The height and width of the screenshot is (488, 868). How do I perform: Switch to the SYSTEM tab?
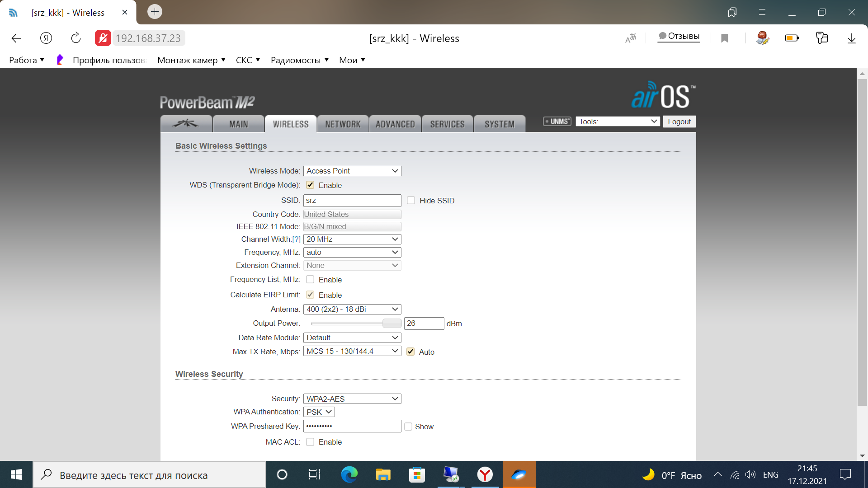click(x=500, y=124)
